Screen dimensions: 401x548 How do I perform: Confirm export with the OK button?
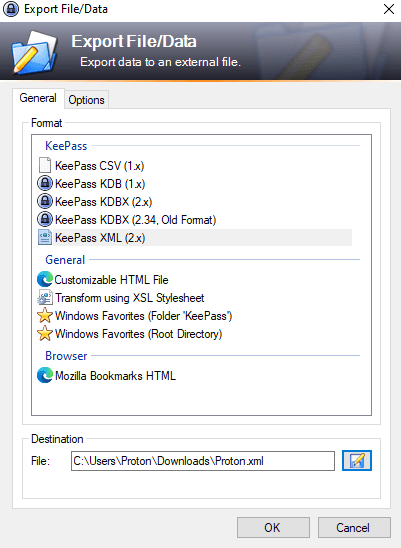coord(273,527)
